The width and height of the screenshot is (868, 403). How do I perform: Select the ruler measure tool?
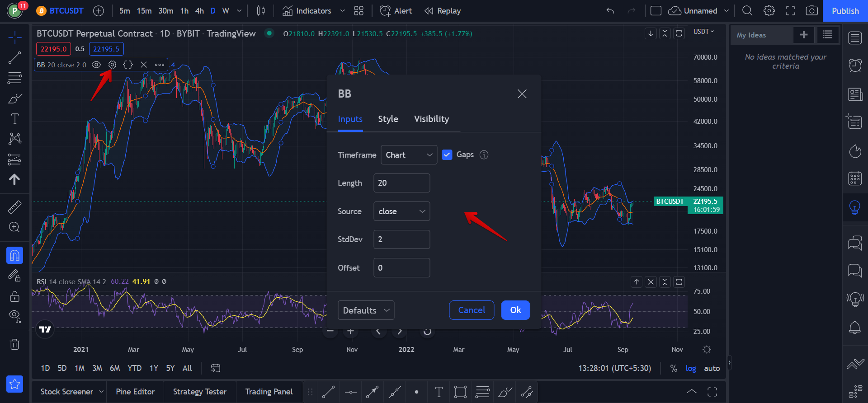pyautogui.click(x=14, y=207)
